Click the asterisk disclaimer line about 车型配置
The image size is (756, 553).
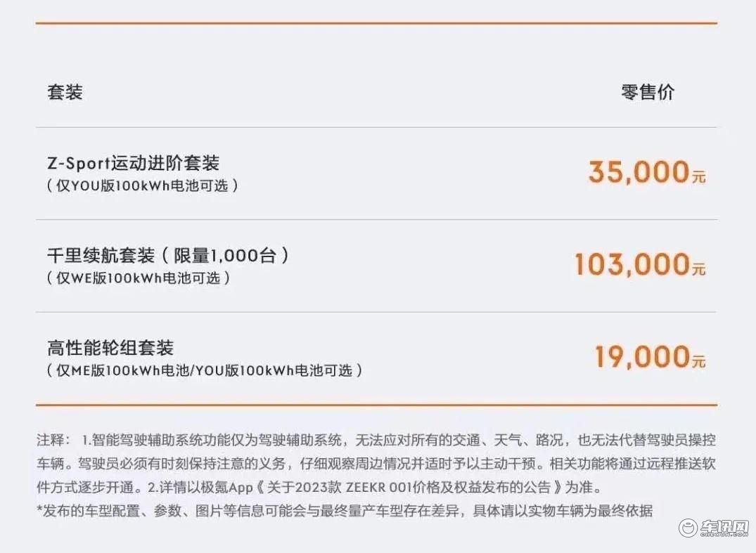[345, 511]
